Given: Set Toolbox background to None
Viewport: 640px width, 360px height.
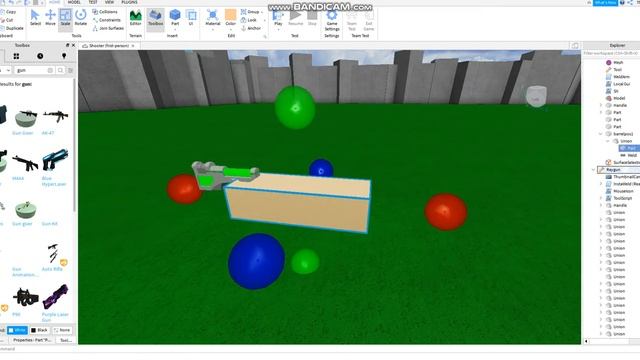Looking at the screenshot, I should (62, 330).
